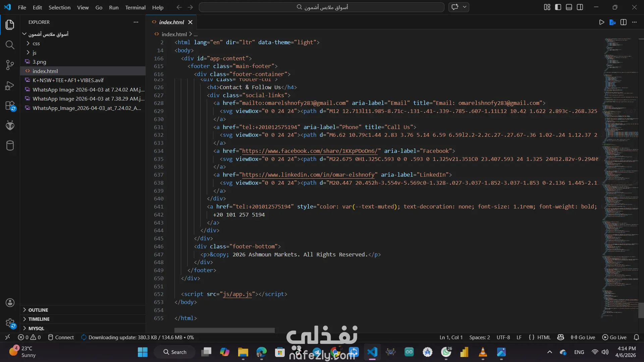Toggle the Secondary Side Bar layout button
Viewport: 644px width, 362px height.
pyautogui.click(x=580, y=7)
